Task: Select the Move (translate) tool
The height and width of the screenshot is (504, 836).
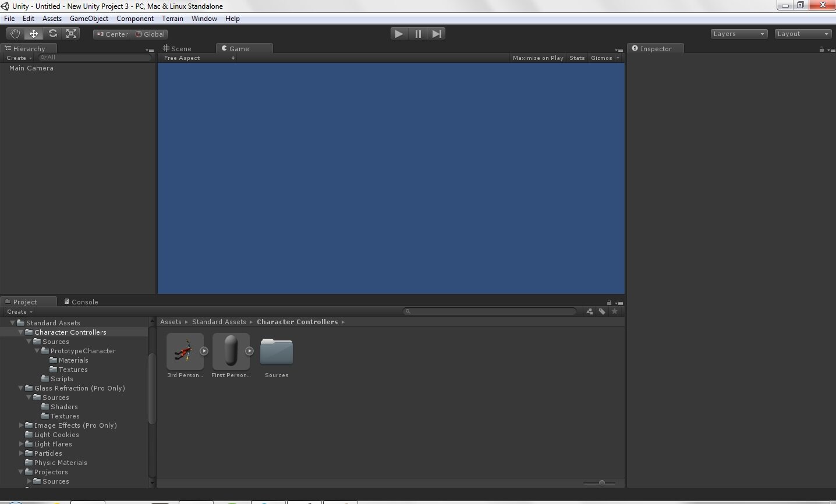Action: click(x=34, y=34)
